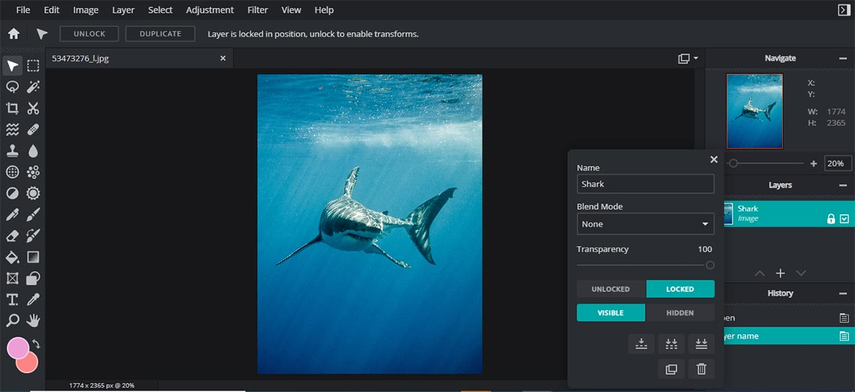Select the Zoom magnifier tool

click(12, 320)
